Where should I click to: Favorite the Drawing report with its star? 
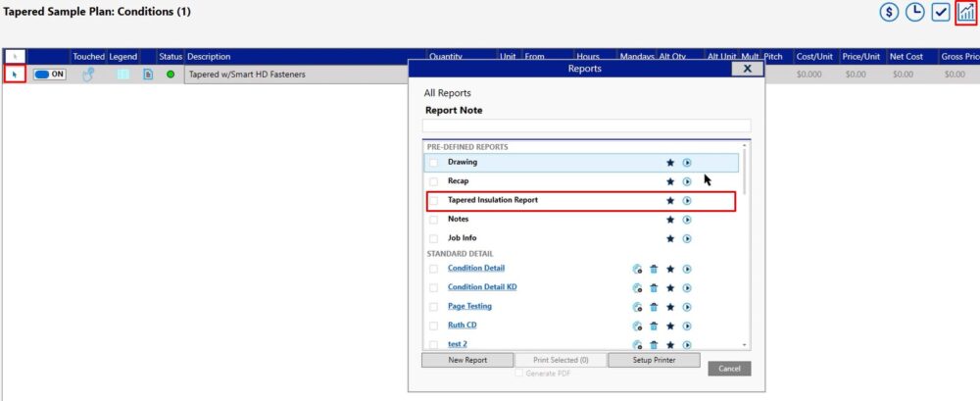(x=670, y=163)
